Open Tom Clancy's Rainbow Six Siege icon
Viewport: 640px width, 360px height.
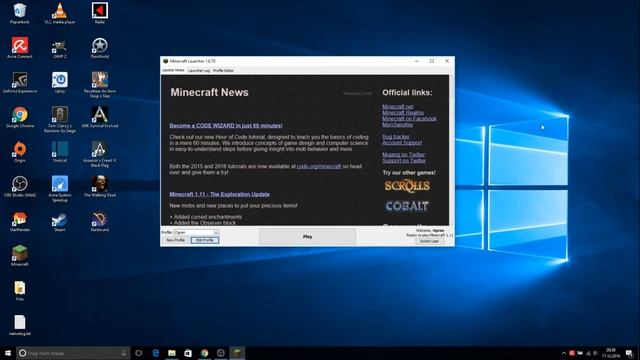(60, 120)
